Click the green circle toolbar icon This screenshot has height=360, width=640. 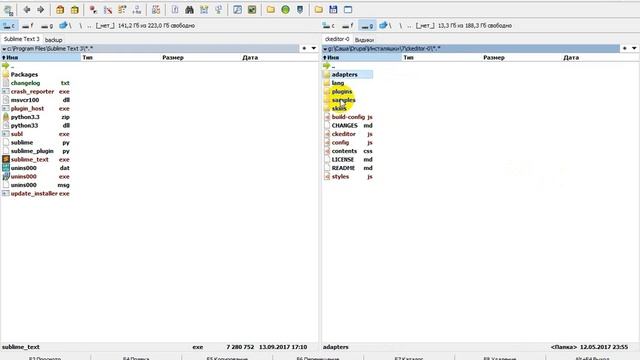(285, 10)
